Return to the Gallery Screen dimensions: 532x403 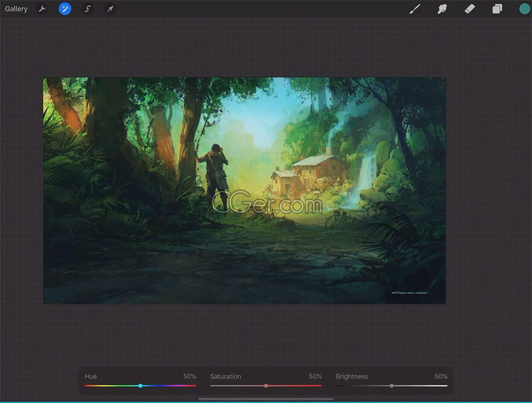point(16,9)
